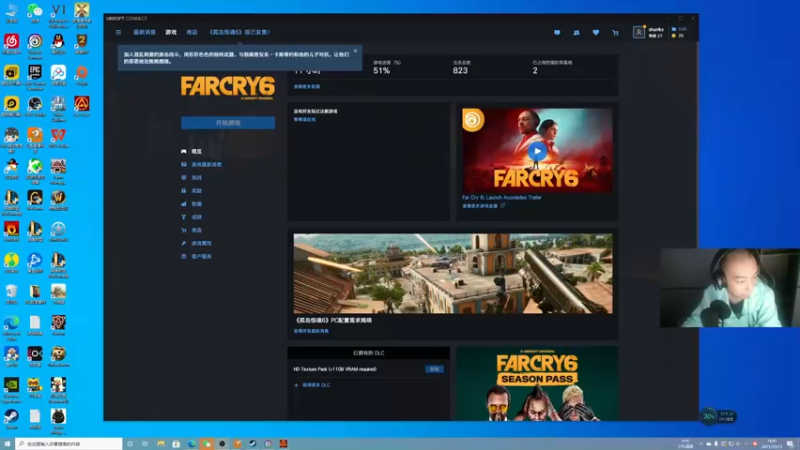
Task: Open the Windows Start menu
Action: (x=7, y=444)
